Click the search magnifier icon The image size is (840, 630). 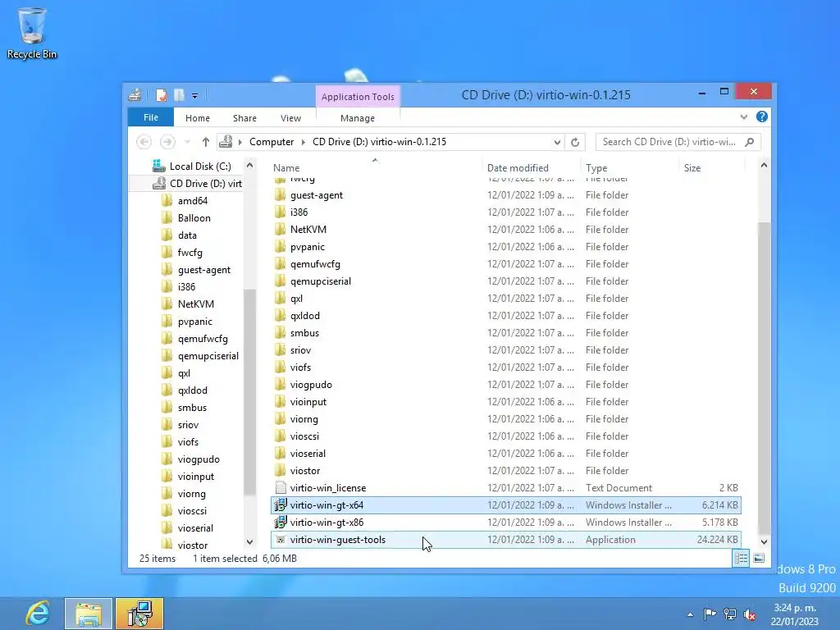[750, 142]
